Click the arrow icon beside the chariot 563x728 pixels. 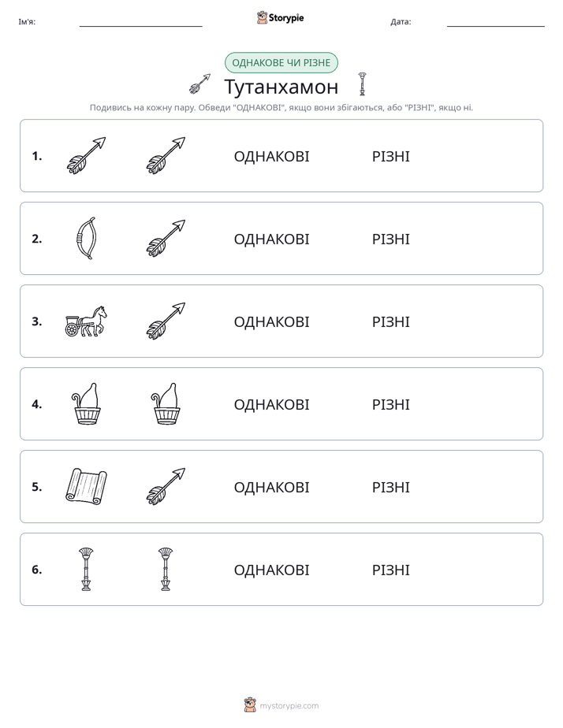click(x=166, y=321)
